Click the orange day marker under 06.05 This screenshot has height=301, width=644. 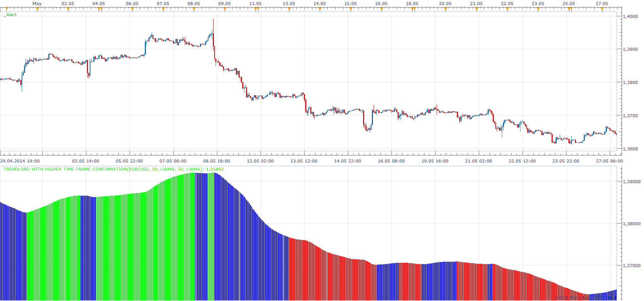pyautogui.click(x=132, y=9)
